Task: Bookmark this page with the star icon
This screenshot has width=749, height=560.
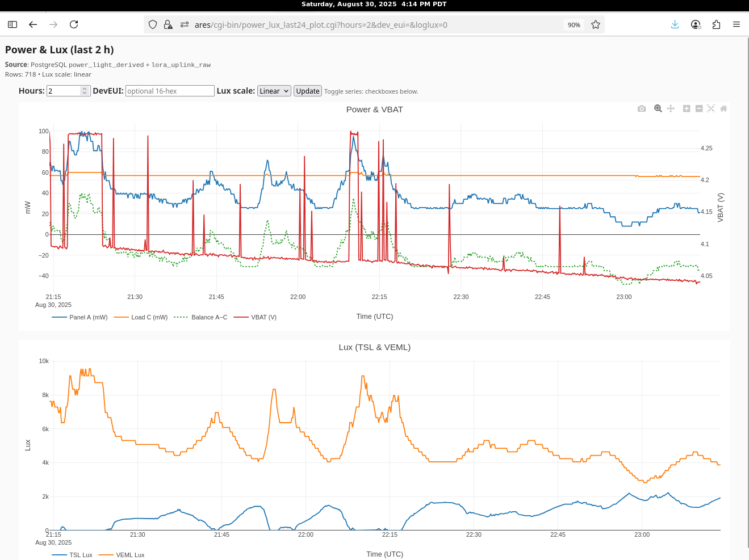Action: (596, 24)
